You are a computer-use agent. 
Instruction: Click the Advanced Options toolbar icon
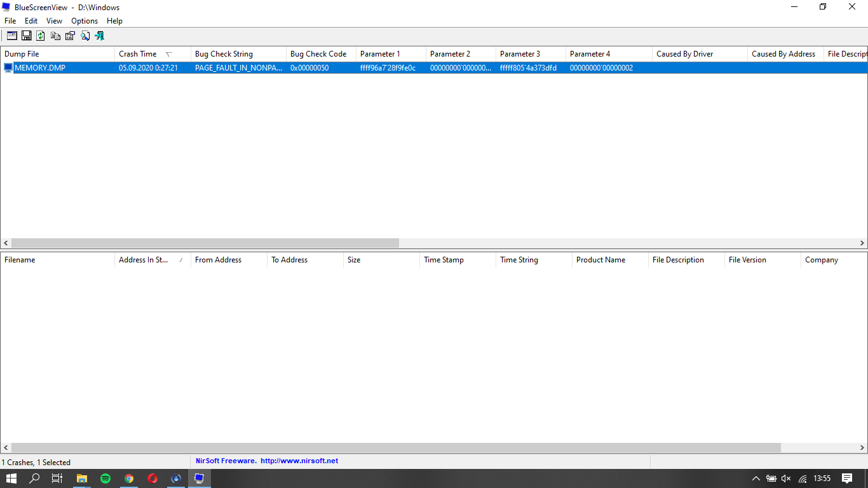[12, 36]
